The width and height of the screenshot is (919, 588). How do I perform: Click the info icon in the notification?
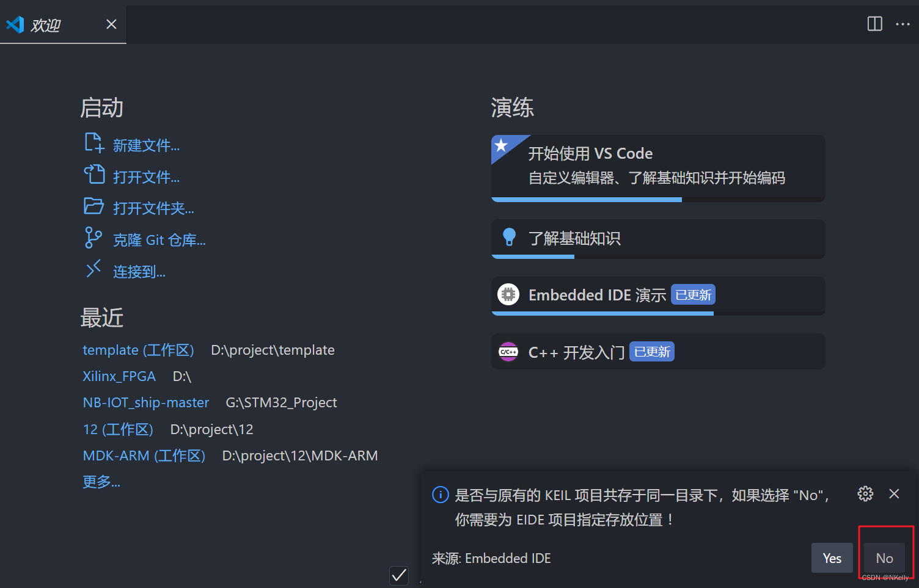tap(441, 495)
